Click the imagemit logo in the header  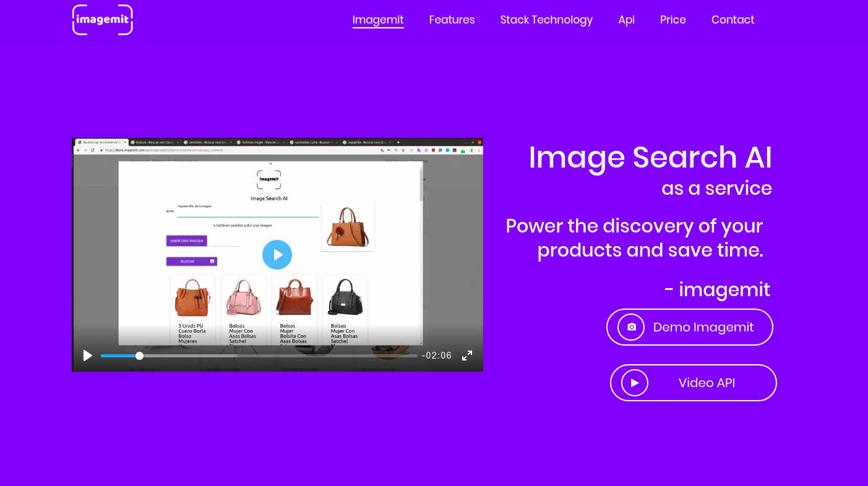click(x=102, y=19)
